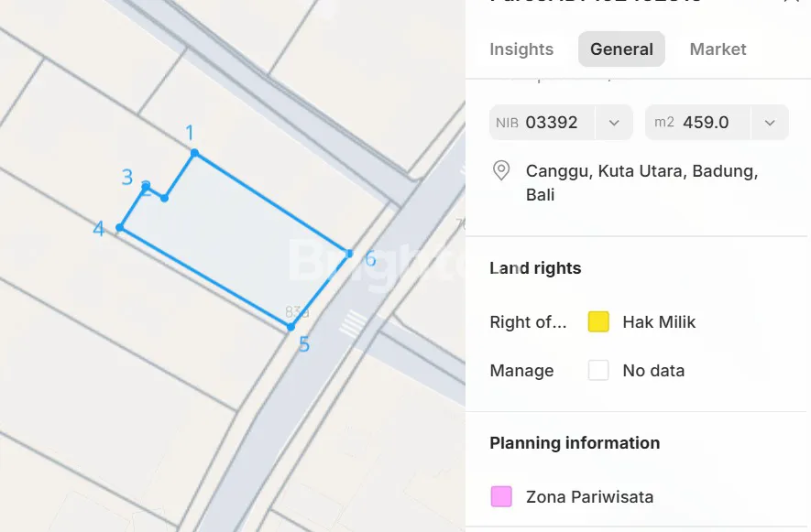Click the 459.0 area value field
The width and height of the screenshot is (811, 532).
pos(706,123)
